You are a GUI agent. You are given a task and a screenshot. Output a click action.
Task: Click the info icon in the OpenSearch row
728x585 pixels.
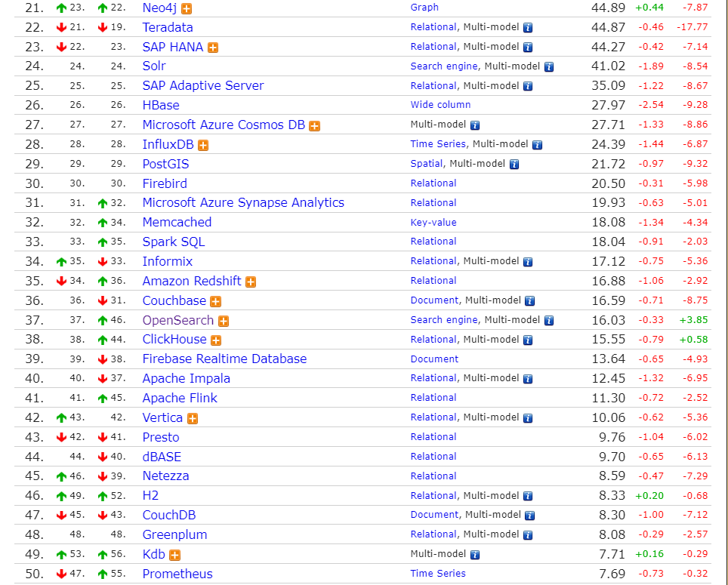click(x=549, y=321)
